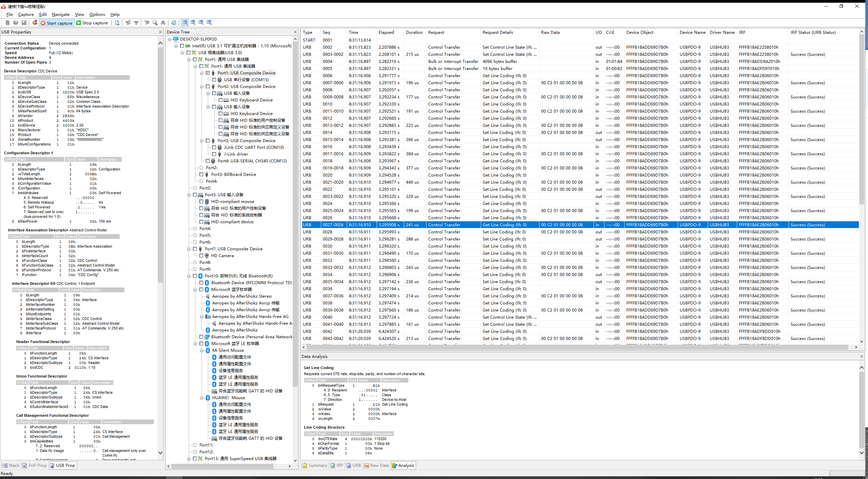
Task: Click the export green arrow document icon
Action: (x=174, y=23)
